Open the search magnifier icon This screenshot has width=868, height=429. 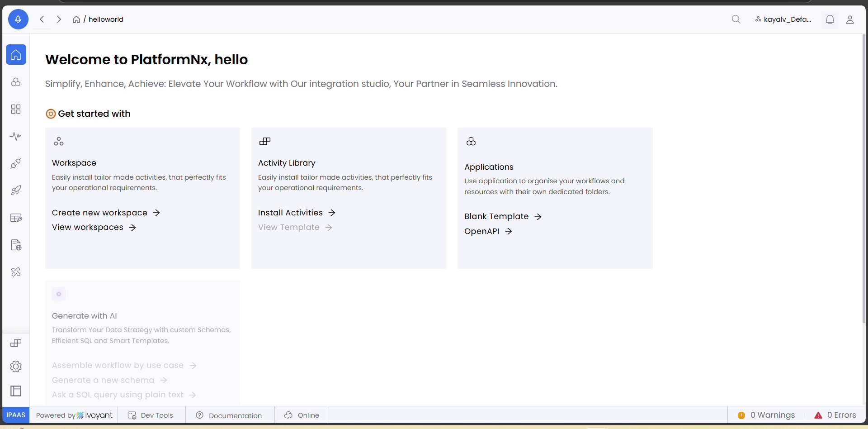coord(736,19)
